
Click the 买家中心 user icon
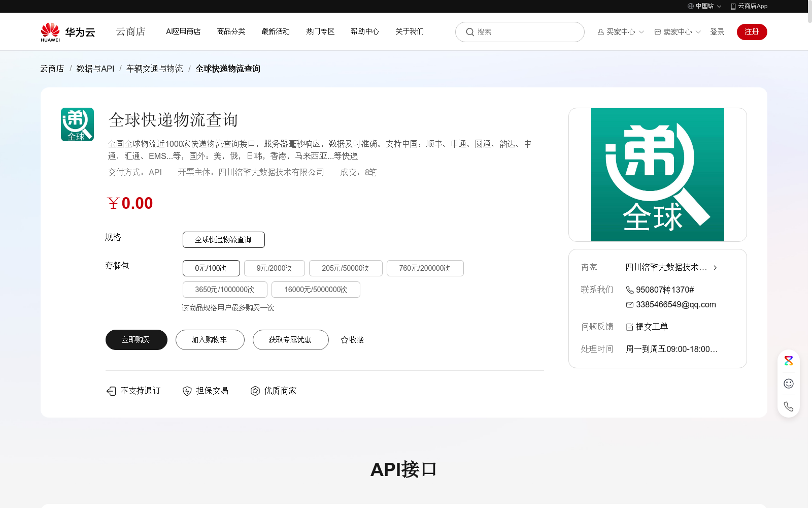[601, 32]
